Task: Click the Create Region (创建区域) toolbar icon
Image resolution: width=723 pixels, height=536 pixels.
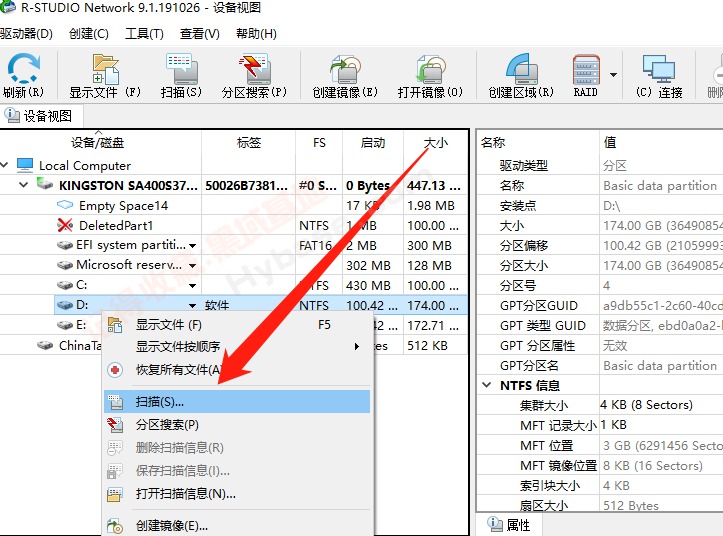Action: coord(520,74)
